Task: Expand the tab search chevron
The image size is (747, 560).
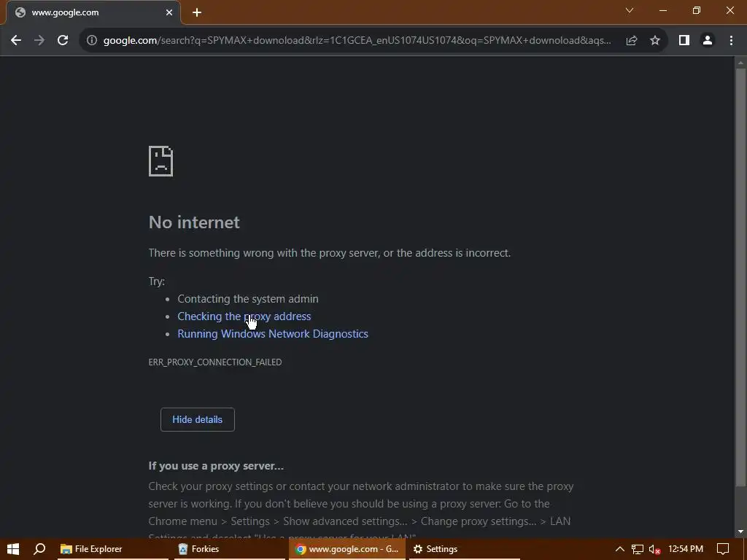Action: [630, 10]
